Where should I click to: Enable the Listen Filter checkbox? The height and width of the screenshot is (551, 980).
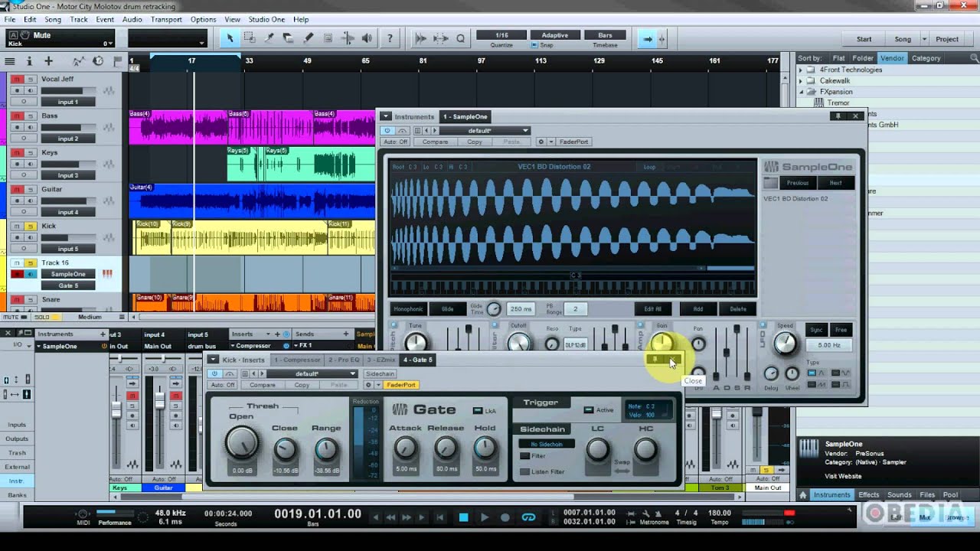coord(525,471)
